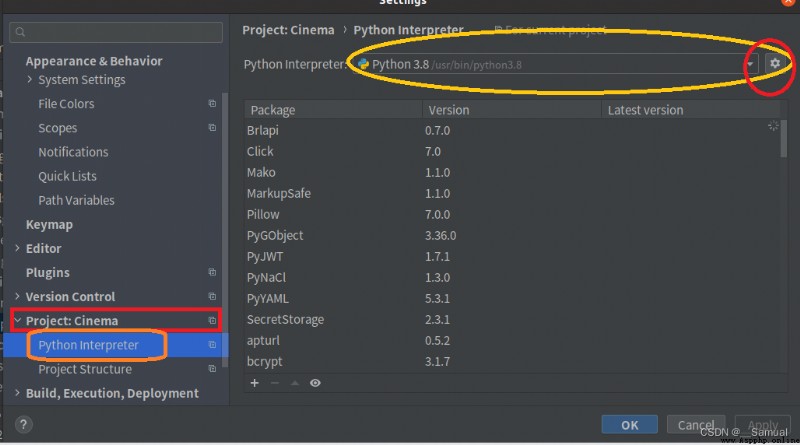Image resolution: width=800 pixels, height=445 pixels.
Task: Click the plus icon to install package
Action: tap(255, 383)
